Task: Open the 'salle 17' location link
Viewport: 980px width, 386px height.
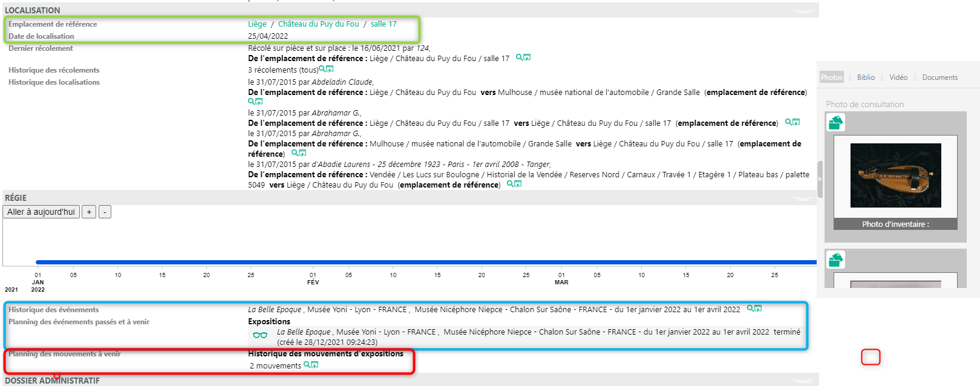Action: (384, 24)
